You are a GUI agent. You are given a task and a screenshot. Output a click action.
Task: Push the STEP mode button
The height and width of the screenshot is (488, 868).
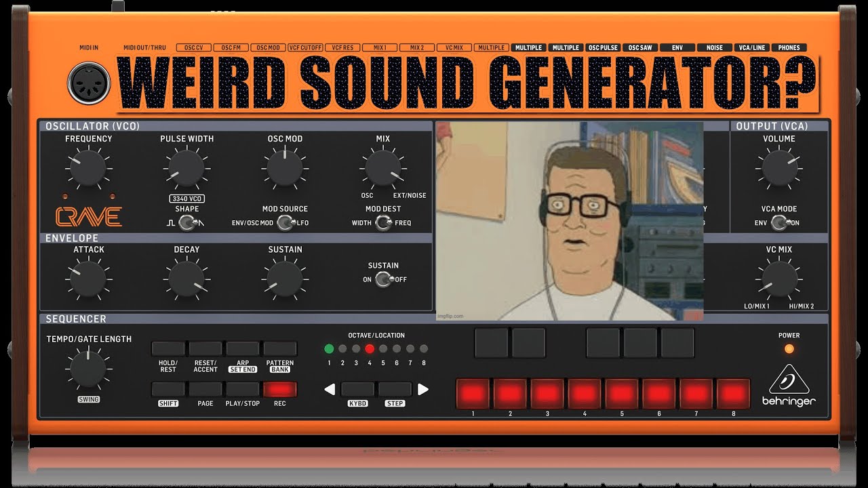tap(395, 389)
